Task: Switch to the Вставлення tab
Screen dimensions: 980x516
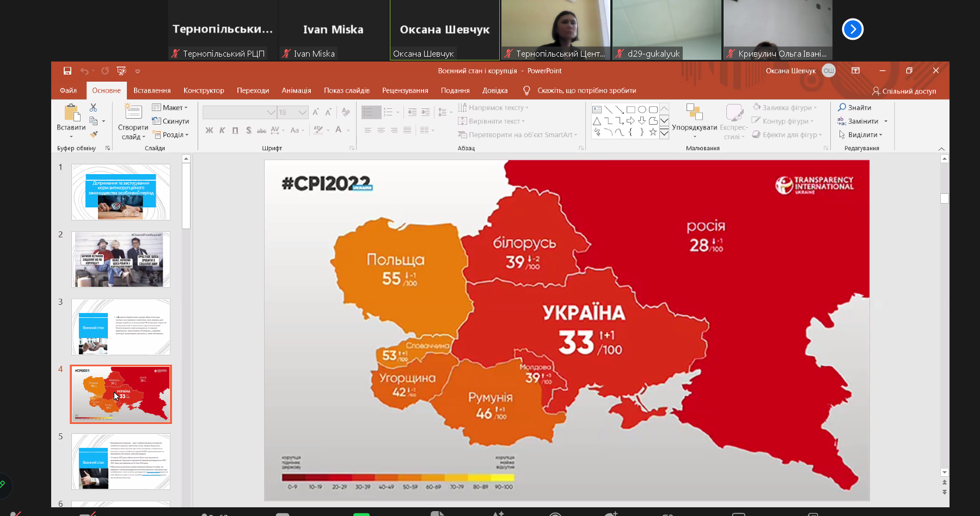Action: tap(152, 90)
